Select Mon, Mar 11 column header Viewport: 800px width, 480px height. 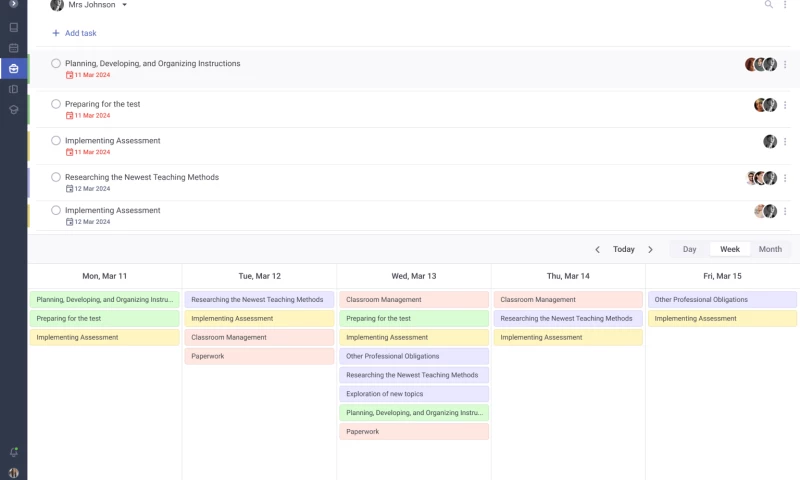105,276
